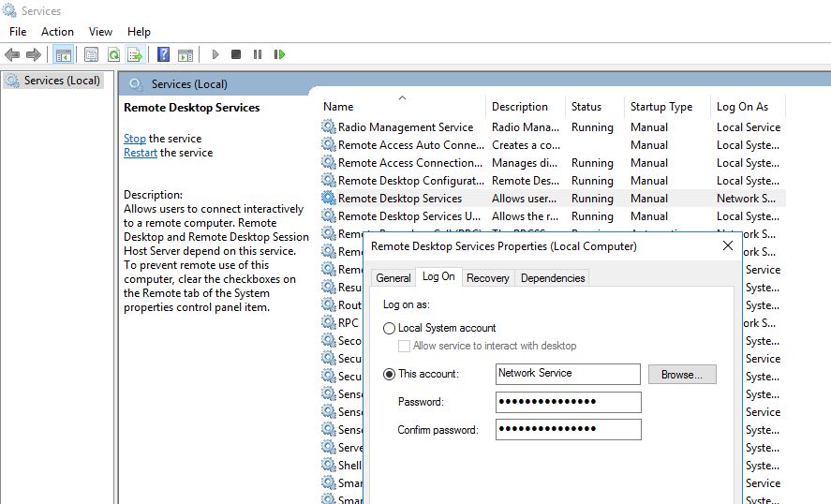
Task: Click the Restart the service link
Action: (x=141, y=153)
